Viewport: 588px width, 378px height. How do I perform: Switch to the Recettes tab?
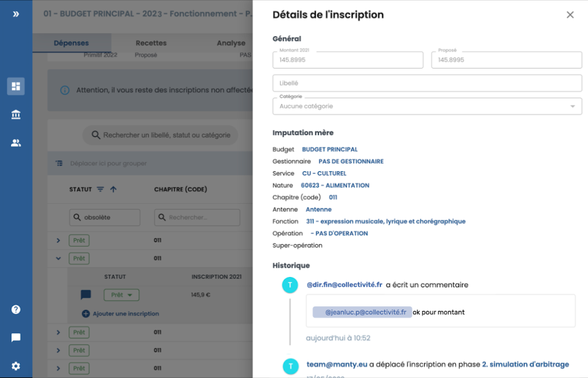coord(151,43)
